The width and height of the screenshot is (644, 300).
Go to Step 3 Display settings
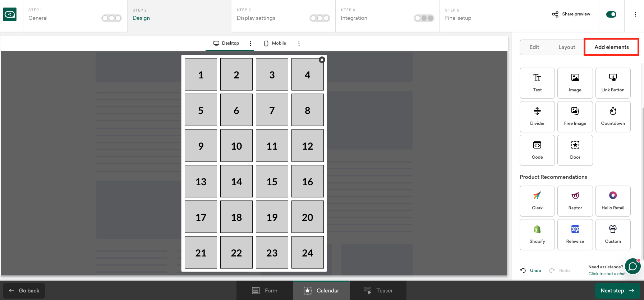284,16
